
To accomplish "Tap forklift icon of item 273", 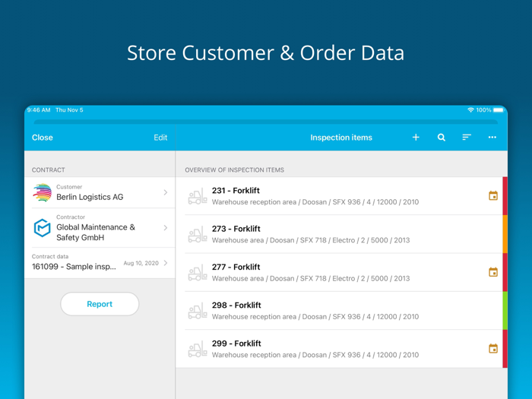I will 198,234.
